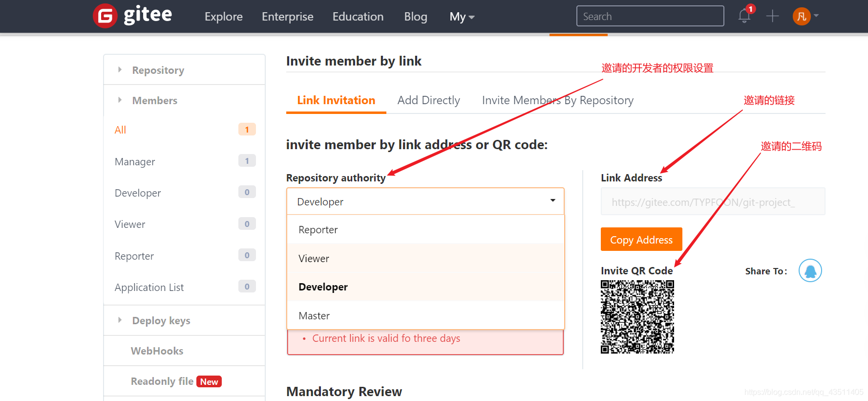Open the Enterprise nav link
Image resolution: width=868 pixels, height=401 pixels.
click(x=287, y=17)
